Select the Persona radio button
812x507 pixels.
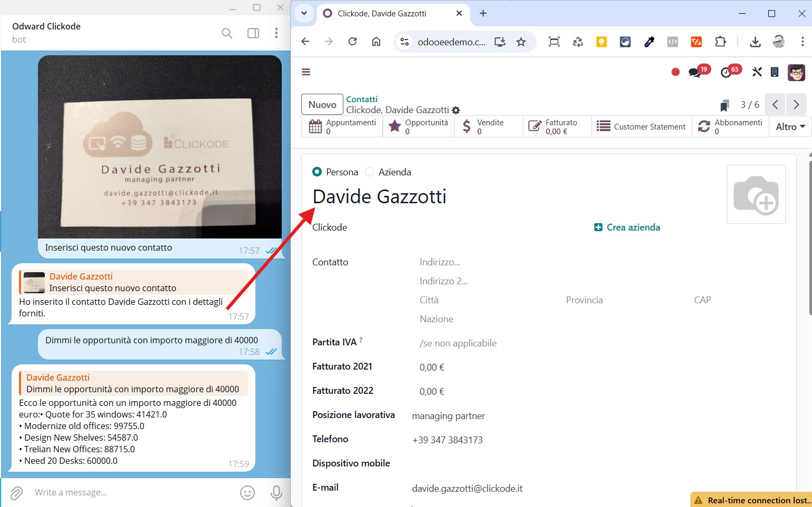[317, 172]
